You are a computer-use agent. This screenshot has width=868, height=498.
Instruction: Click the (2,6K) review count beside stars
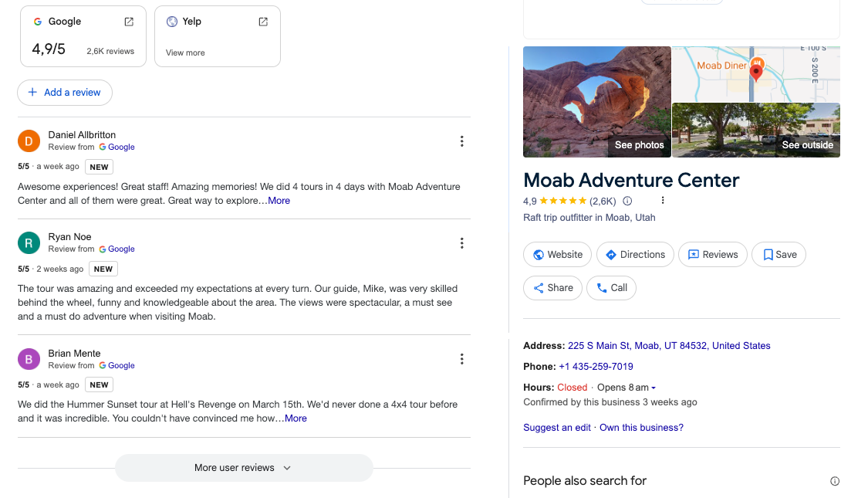coord(603,201)
